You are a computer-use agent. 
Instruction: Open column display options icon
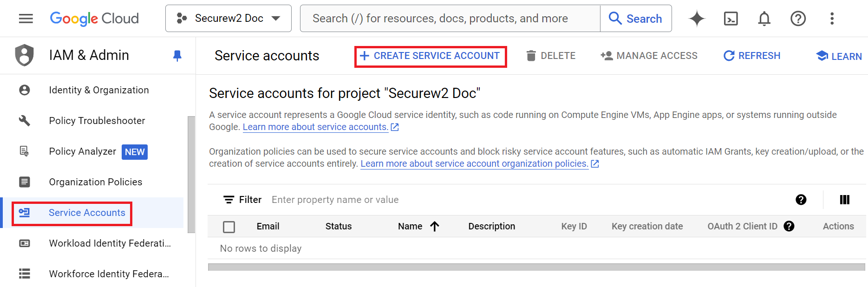coord(844,200)
